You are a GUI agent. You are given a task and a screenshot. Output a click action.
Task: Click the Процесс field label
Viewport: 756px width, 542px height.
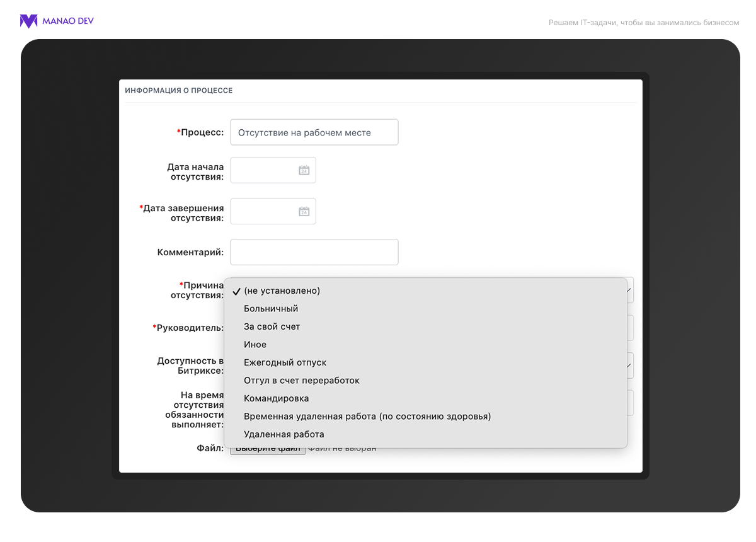tap(200, 132)
